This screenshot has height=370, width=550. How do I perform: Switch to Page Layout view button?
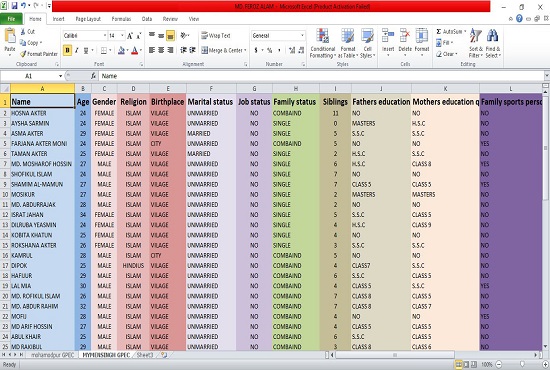[466, 364]
